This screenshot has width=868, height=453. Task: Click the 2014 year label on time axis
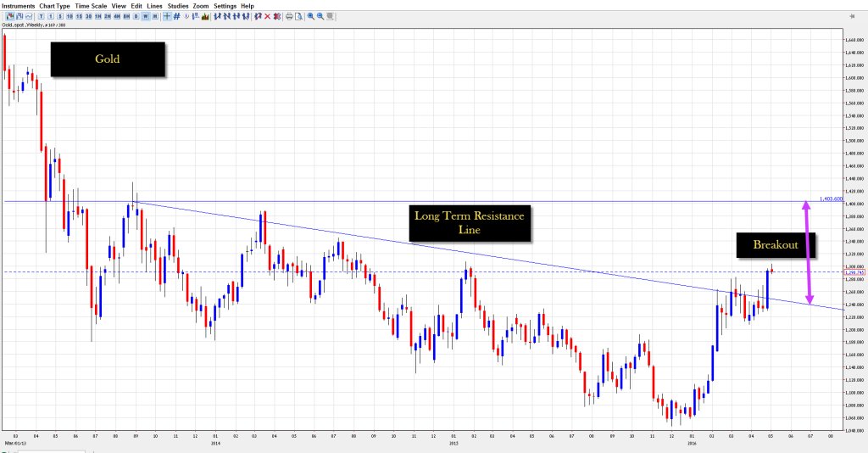pyautogui.click(x=215, y=443)
